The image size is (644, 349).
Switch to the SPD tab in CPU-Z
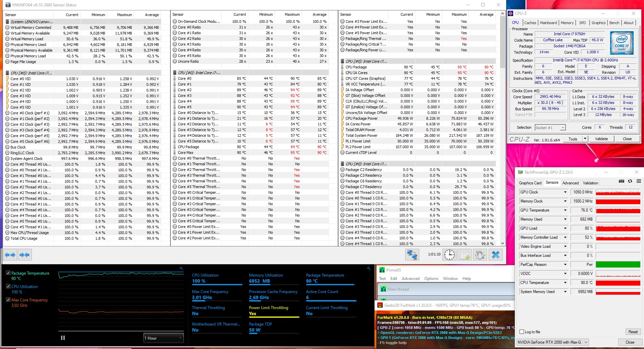pos(583,23)
